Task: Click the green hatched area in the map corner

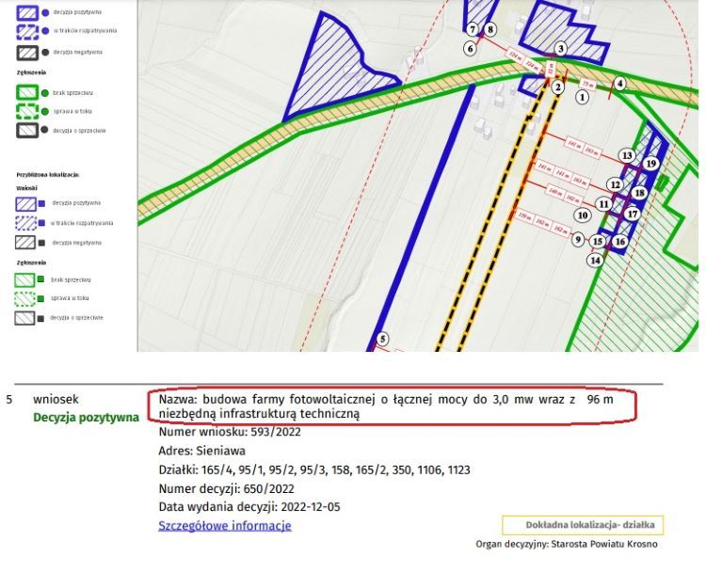Action: click(x=650, y=301)
